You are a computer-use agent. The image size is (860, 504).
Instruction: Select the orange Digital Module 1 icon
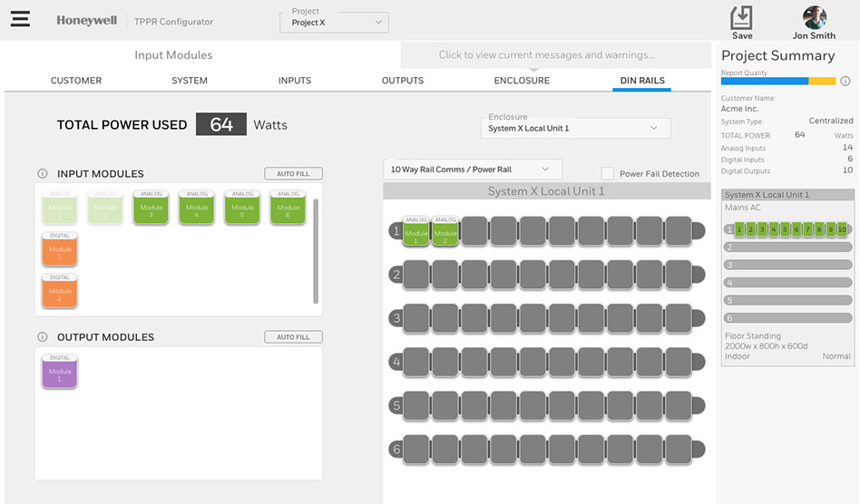click(60, 249)
